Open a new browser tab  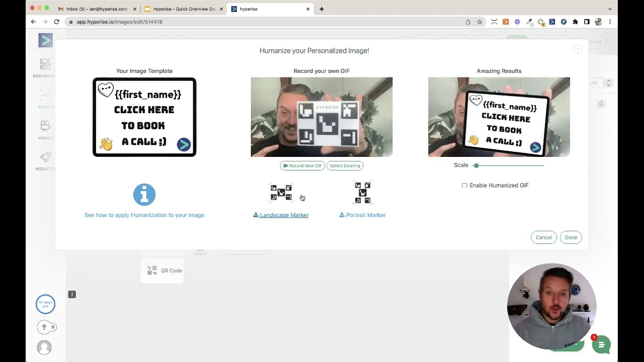[x=321, y=9]
